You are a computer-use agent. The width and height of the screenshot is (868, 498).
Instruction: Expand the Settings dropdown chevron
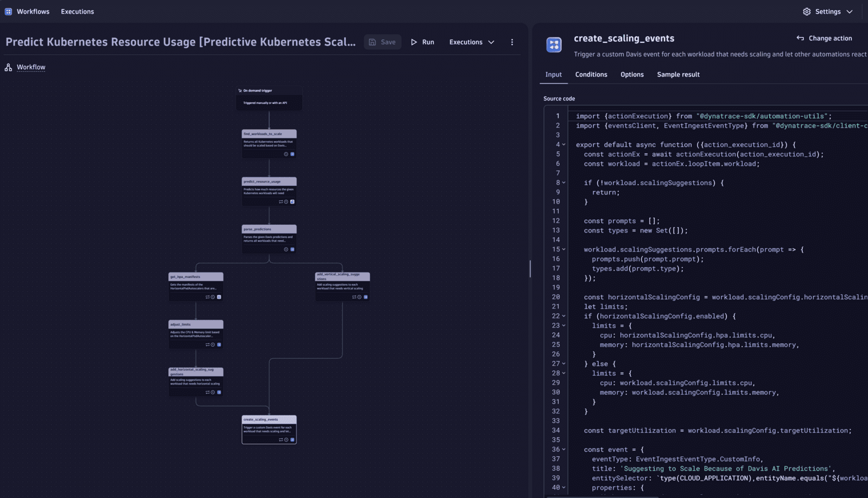point(850,11)
